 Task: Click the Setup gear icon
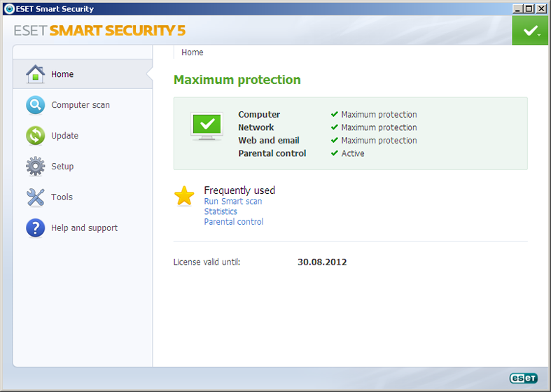(36, 167)
